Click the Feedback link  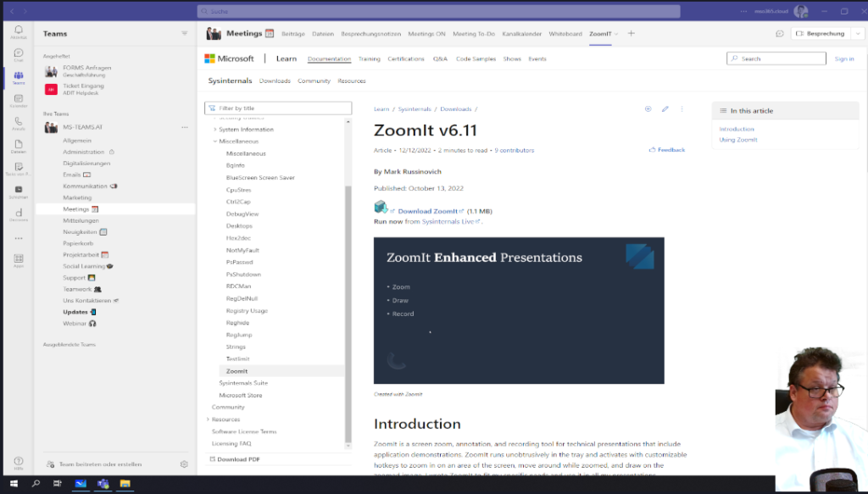[667, 150]
